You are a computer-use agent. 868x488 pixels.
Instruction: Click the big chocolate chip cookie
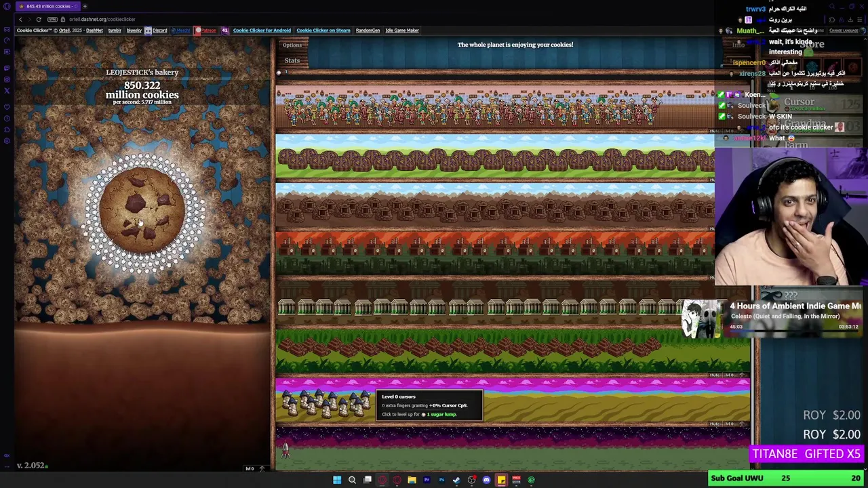pyautogui.click(x=142, y=210)
